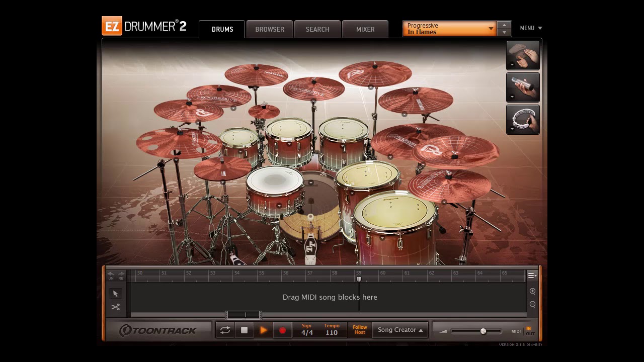Hit the small splash cymbal

click(264, 111)
